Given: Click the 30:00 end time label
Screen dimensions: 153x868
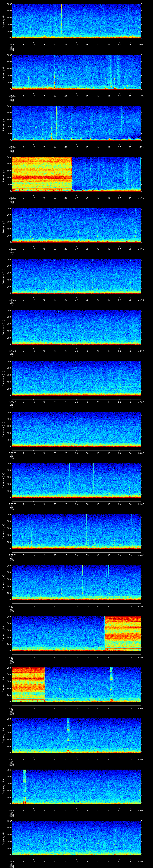Looking at the screenshot, I should coord(141,44).
